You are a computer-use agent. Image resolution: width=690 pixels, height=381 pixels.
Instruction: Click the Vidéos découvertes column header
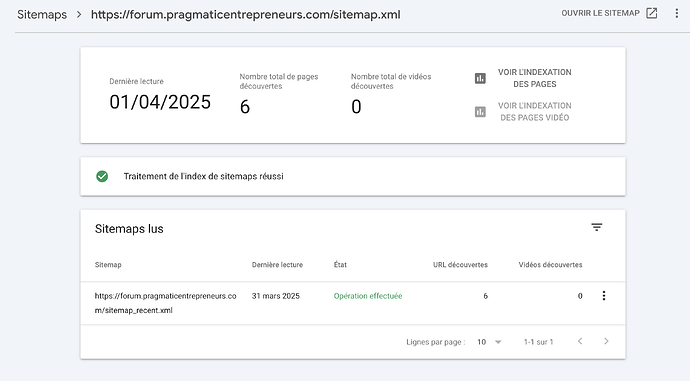tap(550, 265)
